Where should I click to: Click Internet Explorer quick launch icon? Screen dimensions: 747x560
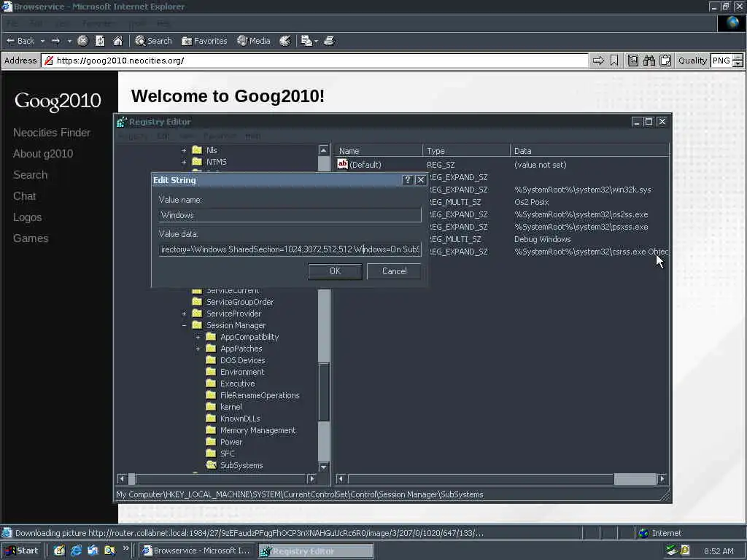click(x=76, y=551)
